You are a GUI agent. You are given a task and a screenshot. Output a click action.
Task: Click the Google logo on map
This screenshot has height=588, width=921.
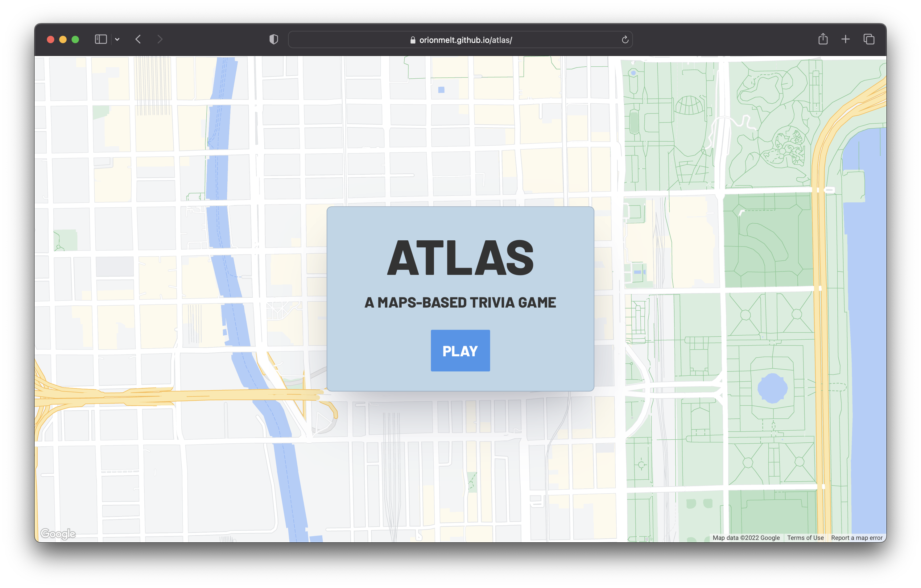click(58, 533)
